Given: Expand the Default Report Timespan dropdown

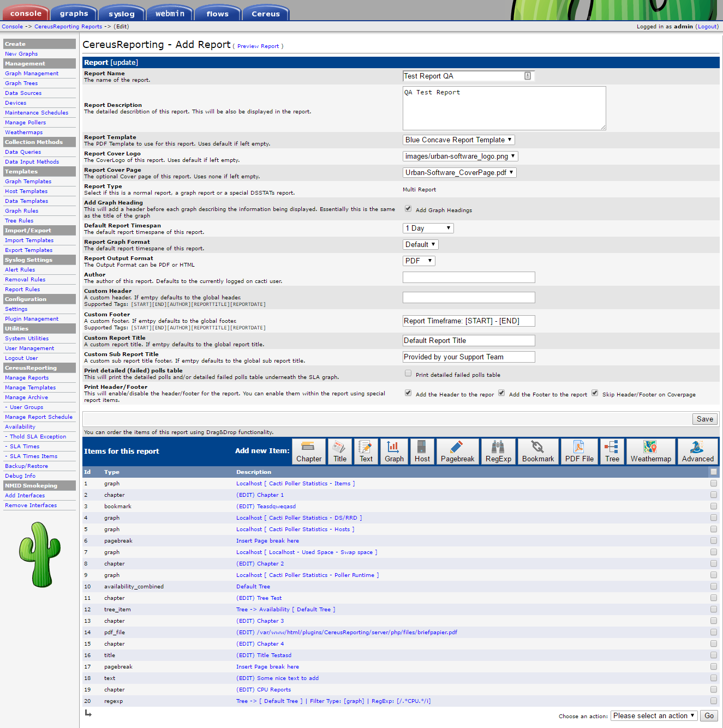Looking at the screenshot, I should (x=428, y=228).
